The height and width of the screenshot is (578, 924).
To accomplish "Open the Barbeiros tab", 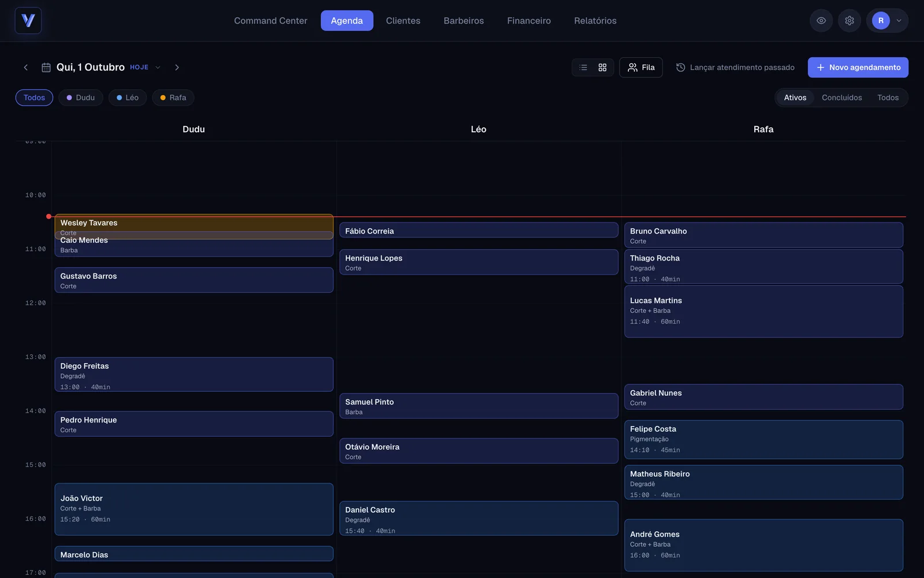I will point(464,21).
